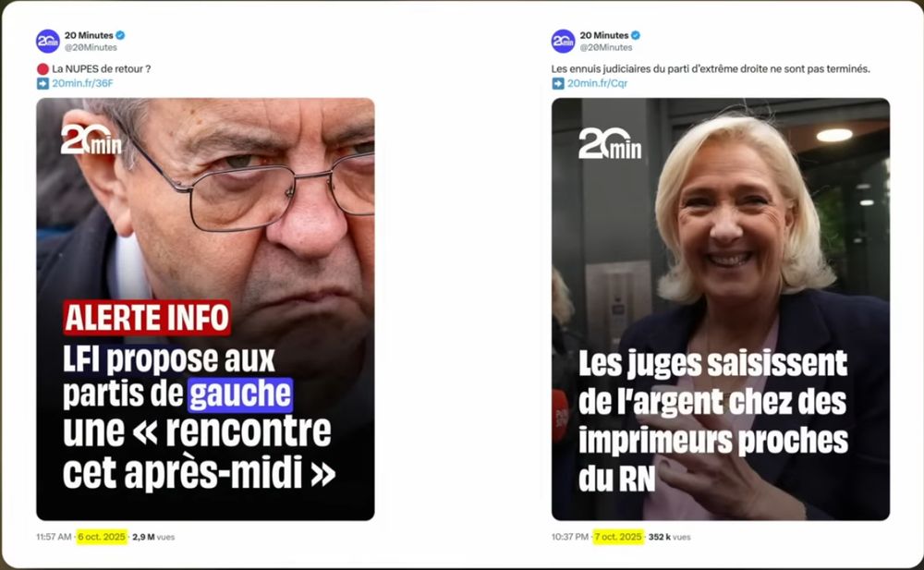Screen dimensions: 924x570
Task: Click the @20Minutes handle on right tweet
Action: (606, 47)
